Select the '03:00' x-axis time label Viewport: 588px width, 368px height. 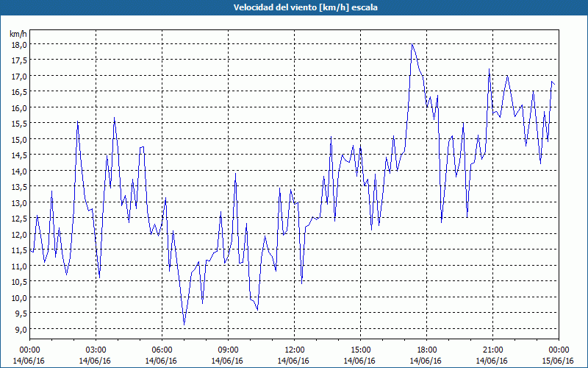96,350
